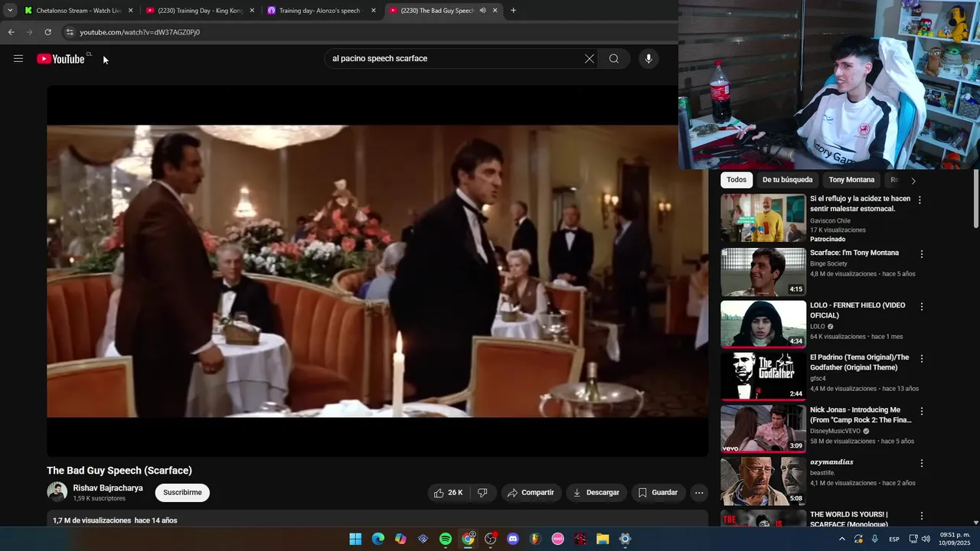Reload the current page
The image size is (980, 551).
(47, 32)
